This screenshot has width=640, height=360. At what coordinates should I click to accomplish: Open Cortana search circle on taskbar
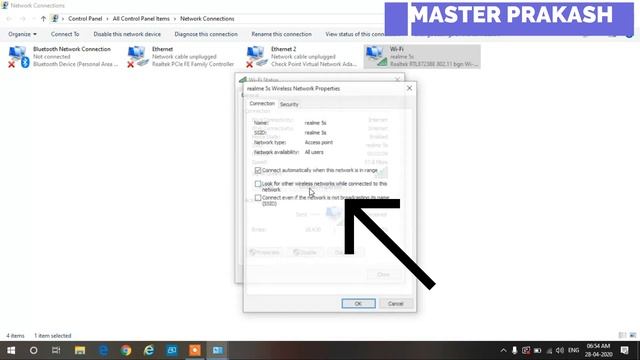(x=33, y=350)
